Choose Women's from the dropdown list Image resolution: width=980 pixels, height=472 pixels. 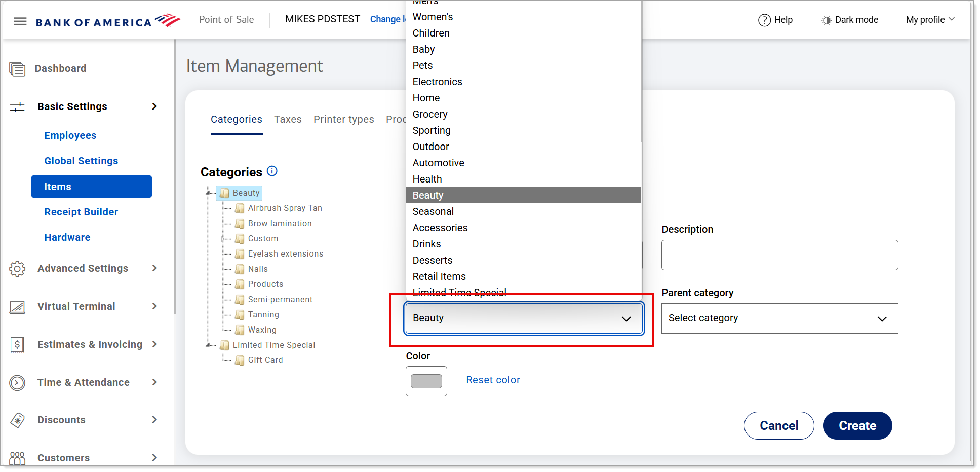coord(523,17)
